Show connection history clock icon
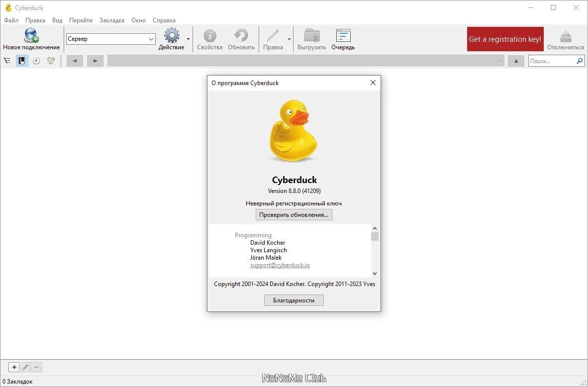The width and height of the screenshot is (588, 387). pyautogui.click(x=36, y=61)
